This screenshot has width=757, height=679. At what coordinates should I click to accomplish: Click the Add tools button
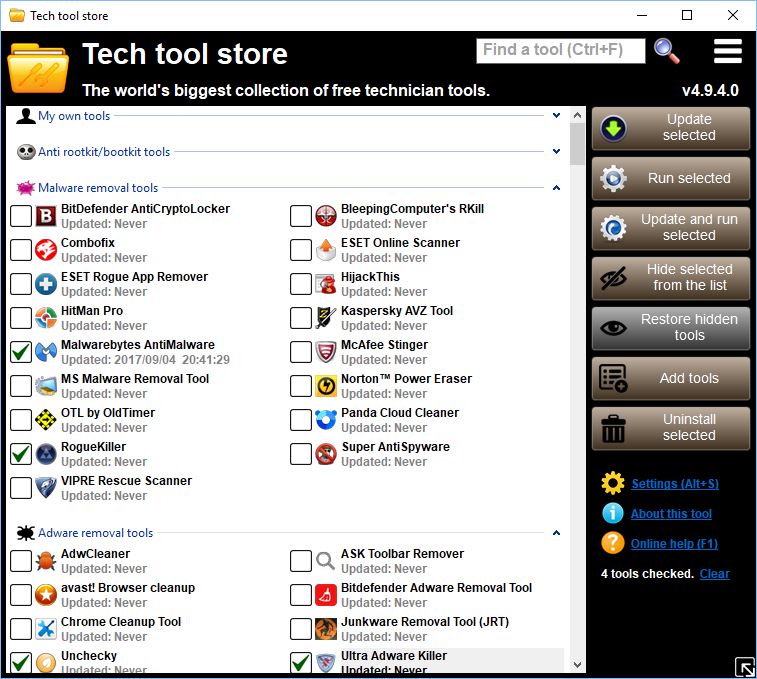pyautogui.click(x=671, y=378)
